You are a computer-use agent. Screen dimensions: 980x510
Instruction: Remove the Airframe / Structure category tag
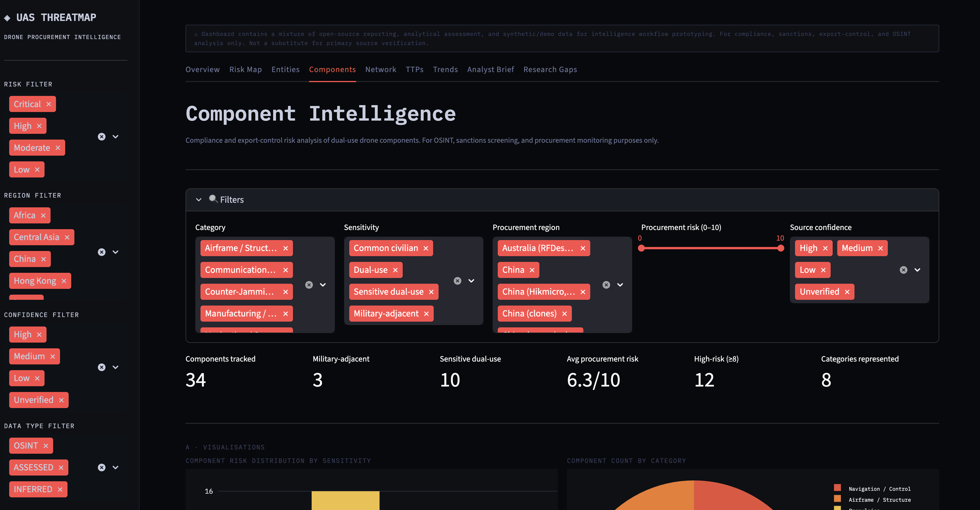[x=286, y=248]
